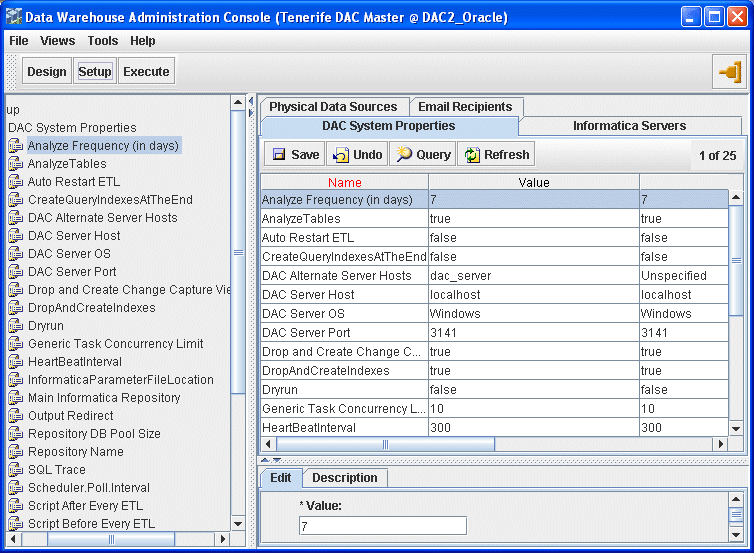Collapse the left tree panel splitter arrow
The image size is (754, 553).
coord(251,101)
